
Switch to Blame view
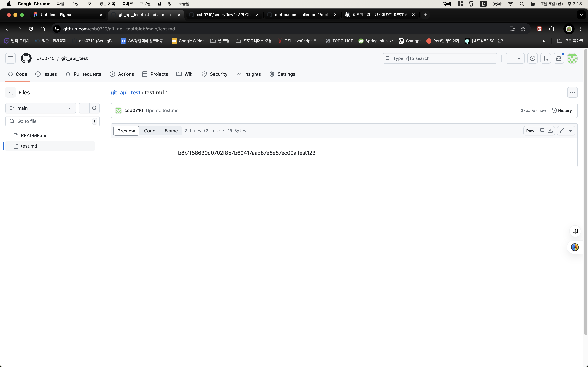(171, 131)
